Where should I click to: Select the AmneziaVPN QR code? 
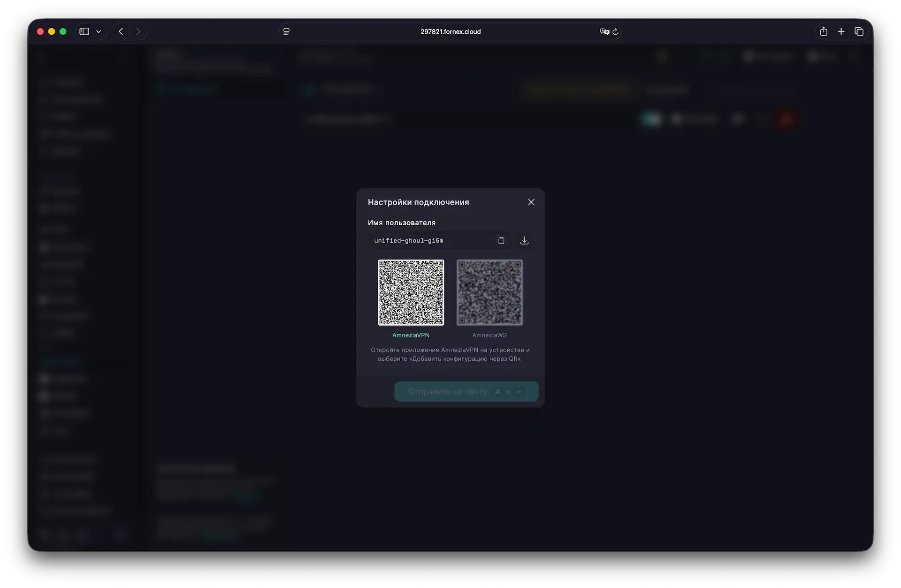point(411,292)
